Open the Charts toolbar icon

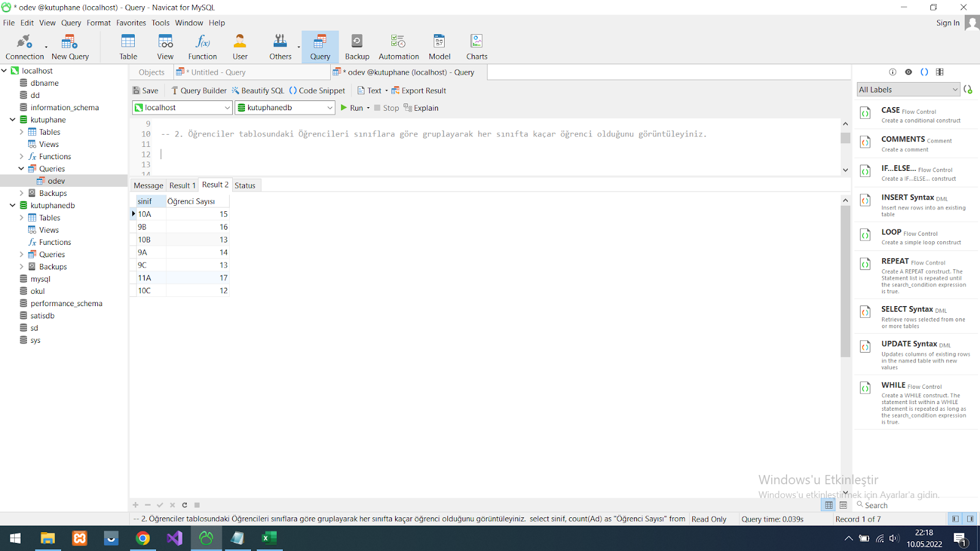[x=477, y=47]
